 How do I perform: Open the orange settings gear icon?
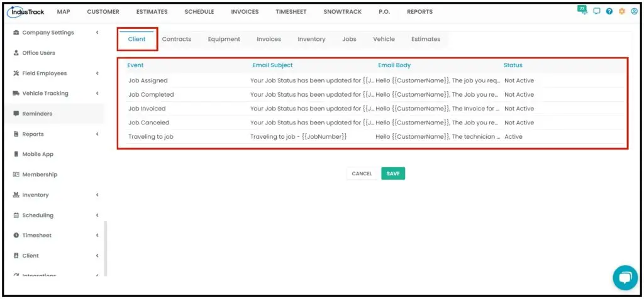point(622,11)
